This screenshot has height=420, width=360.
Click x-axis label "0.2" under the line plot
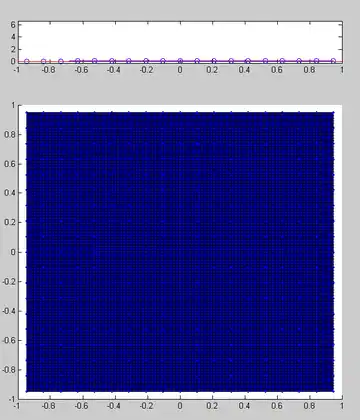(x=212, y=70)
